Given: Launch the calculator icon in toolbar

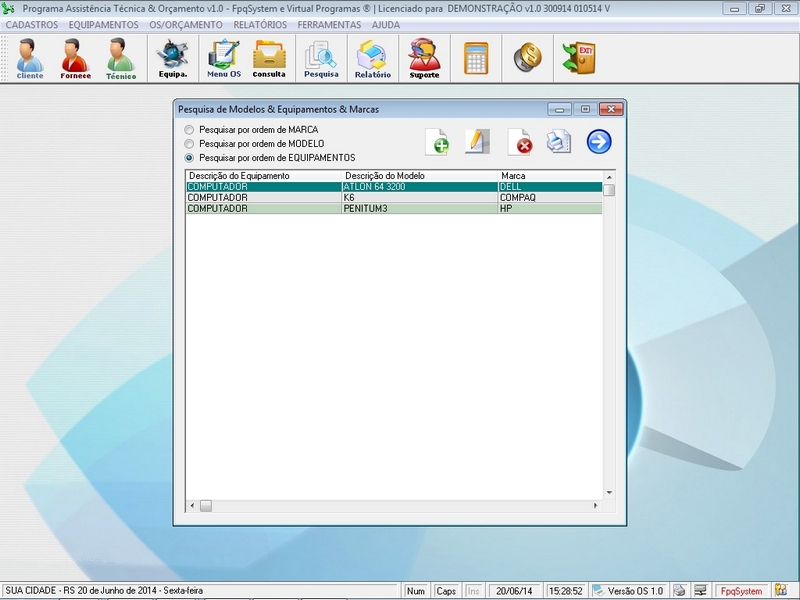Looking at the screenshot, I should [476, 58].
